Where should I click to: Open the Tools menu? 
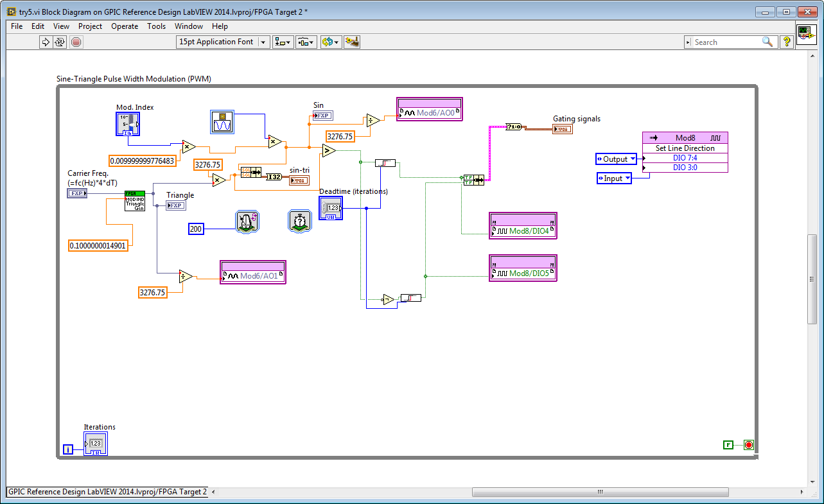pos(157,26)
